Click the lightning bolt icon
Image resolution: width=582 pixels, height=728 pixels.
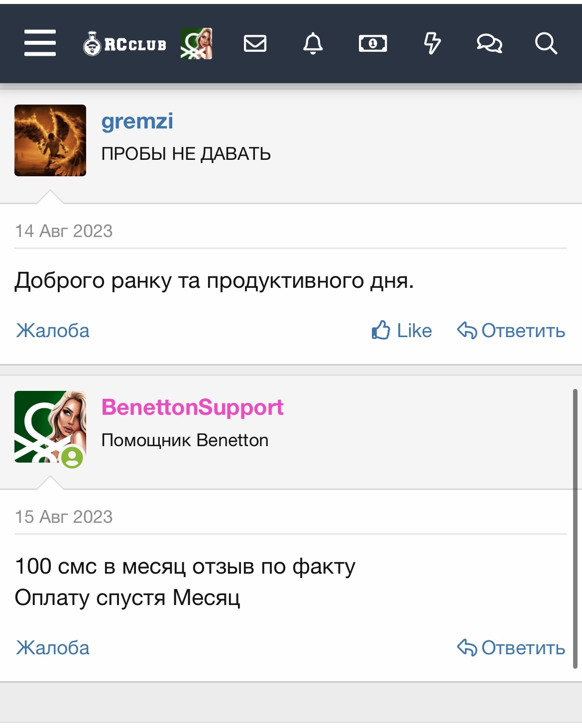(x=432, y=43)
